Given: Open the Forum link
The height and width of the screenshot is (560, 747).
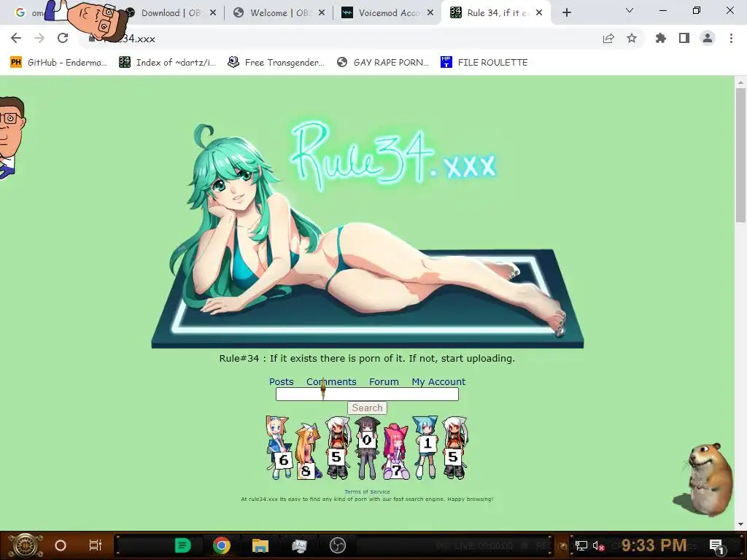Looking at the screenshot, I should 384,381.
